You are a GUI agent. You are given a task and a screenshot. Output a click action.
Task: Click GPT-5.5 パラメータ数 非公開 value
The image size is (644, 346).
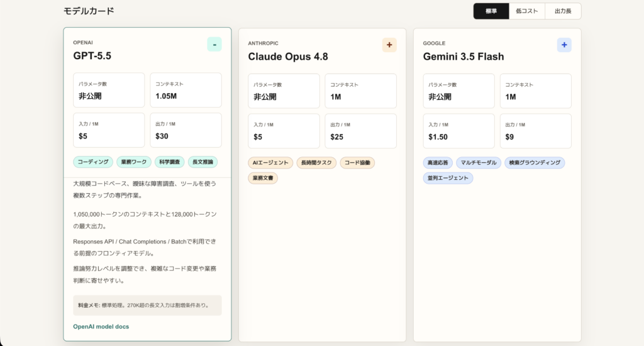(91, 96)
